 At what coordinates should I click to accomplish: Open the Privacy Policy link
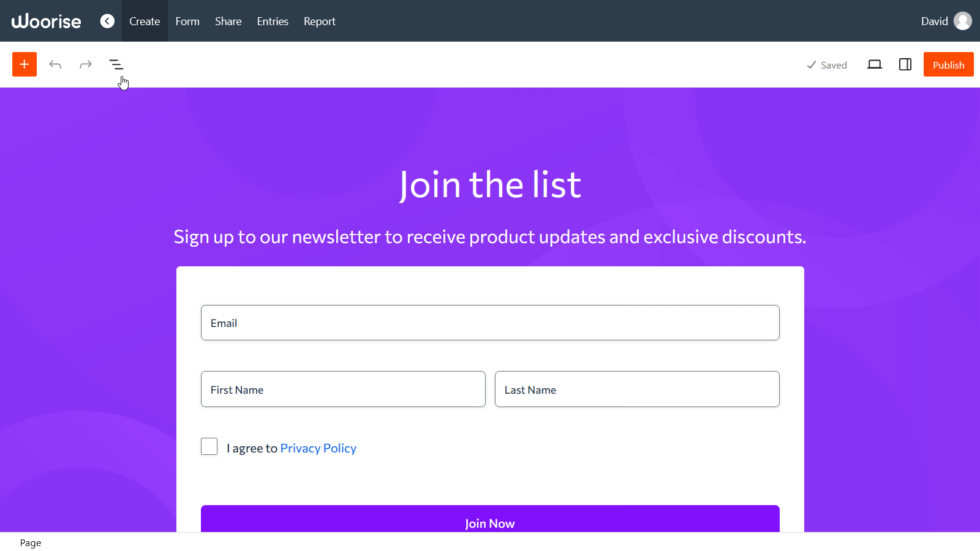[x=318, y=448]
